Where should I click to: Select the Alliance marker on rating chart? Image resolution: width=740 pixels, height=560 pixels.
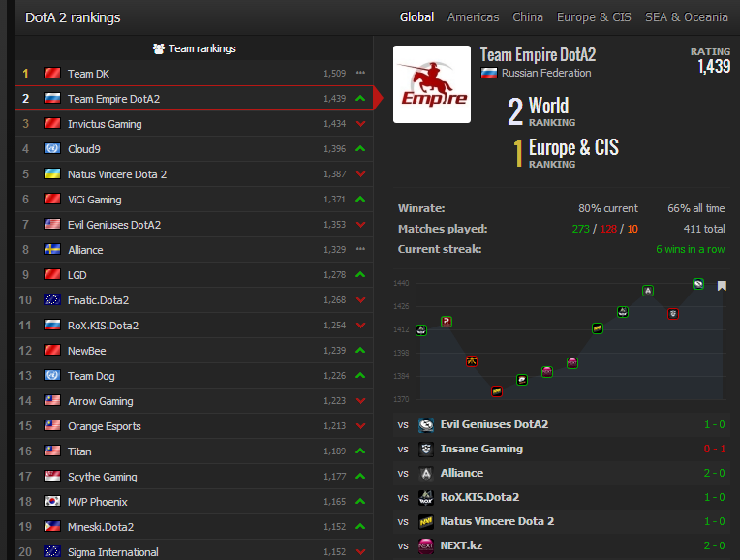[648, 291]
